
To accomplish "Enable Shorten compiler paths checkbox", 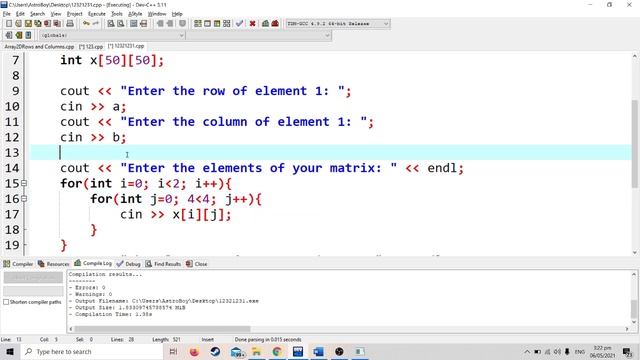I will pyautogui.click(x=6, y=302).
